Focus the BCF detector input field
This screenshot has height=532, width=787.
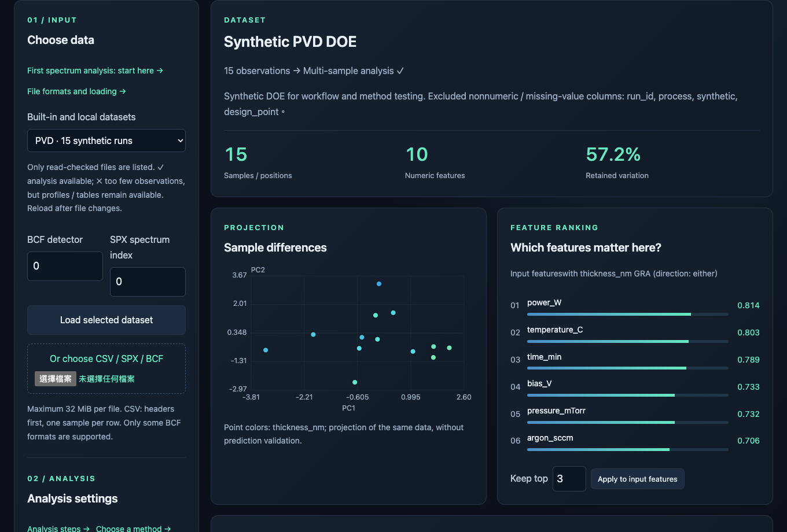65,266
